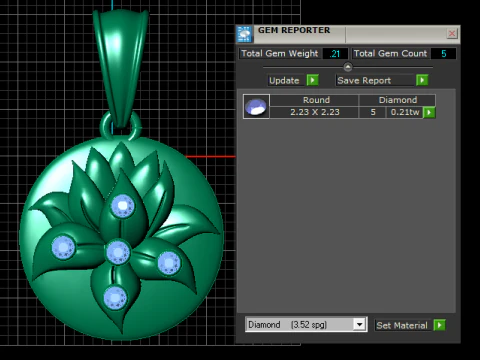Click the Diamond material cell in the table
Viewport: 480px width, 360px height.
(x=398, y=100)
